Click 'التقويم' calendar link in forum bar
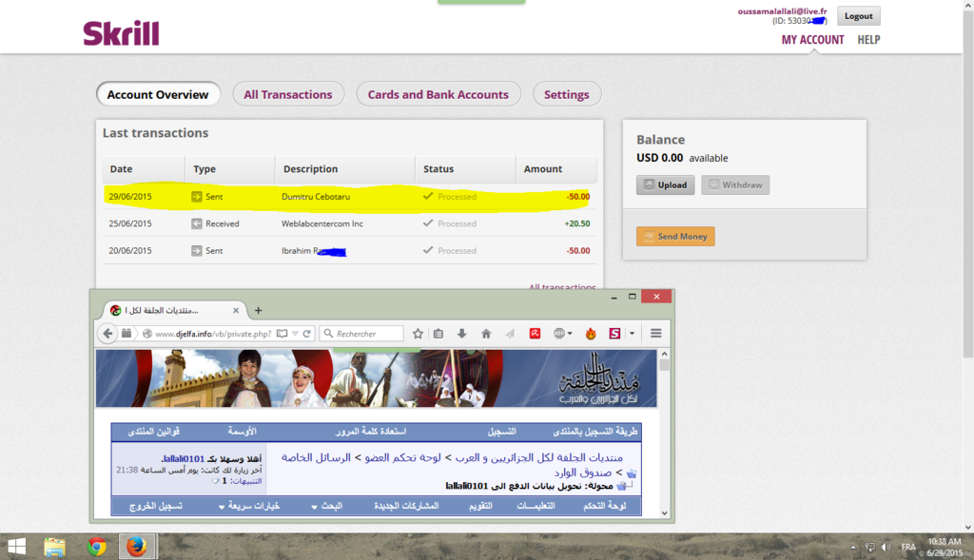Viewport: 974px width, 560px height. tap(480, 506)
